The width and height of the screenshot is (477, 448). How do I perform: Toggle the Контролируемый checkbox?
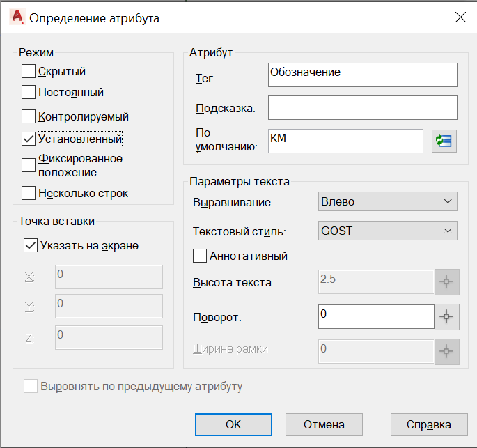pyautogui.click(x=29, y=116)
